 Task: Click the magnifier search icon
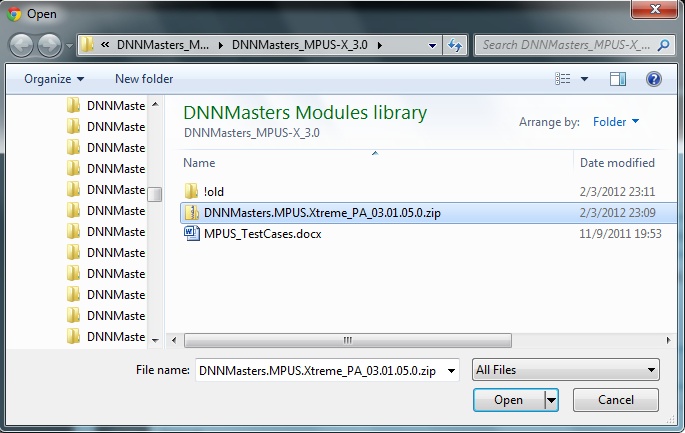[x=664, y=45]
